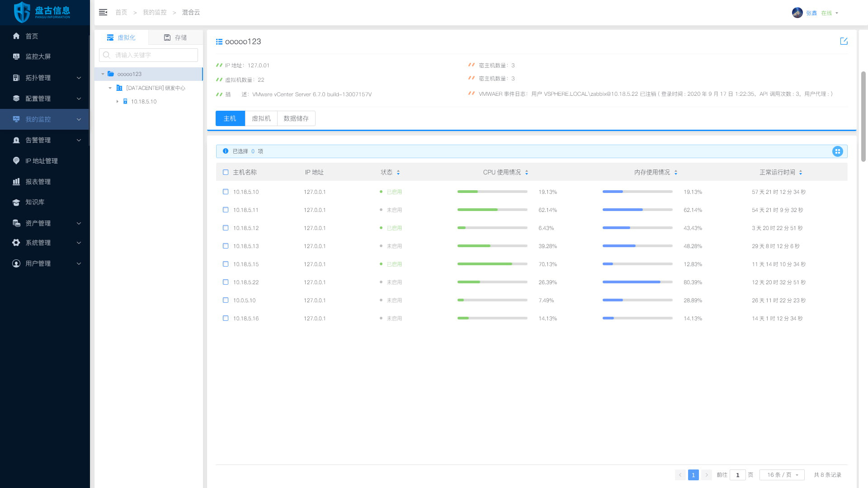Tick the checkbox for host 10.18.5.22
The width and height of the screenshot is (868, 488).
point(226,282)
